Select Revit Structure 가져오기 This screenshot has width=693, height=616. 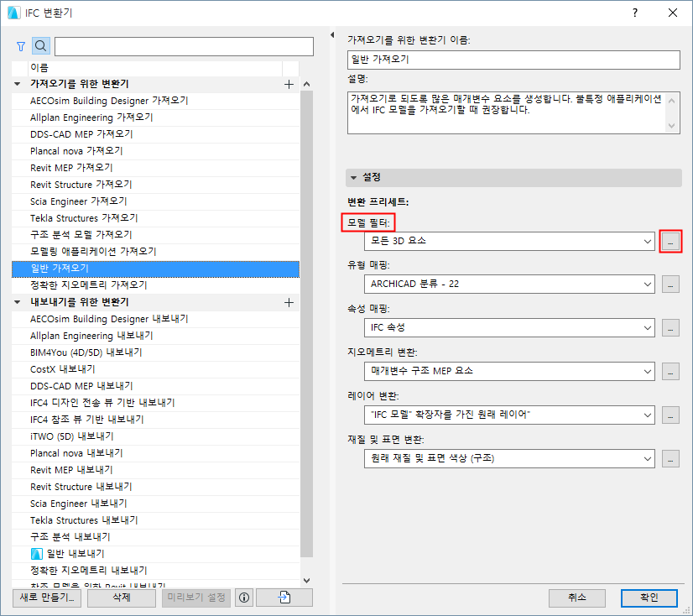[x=155, y=185]
